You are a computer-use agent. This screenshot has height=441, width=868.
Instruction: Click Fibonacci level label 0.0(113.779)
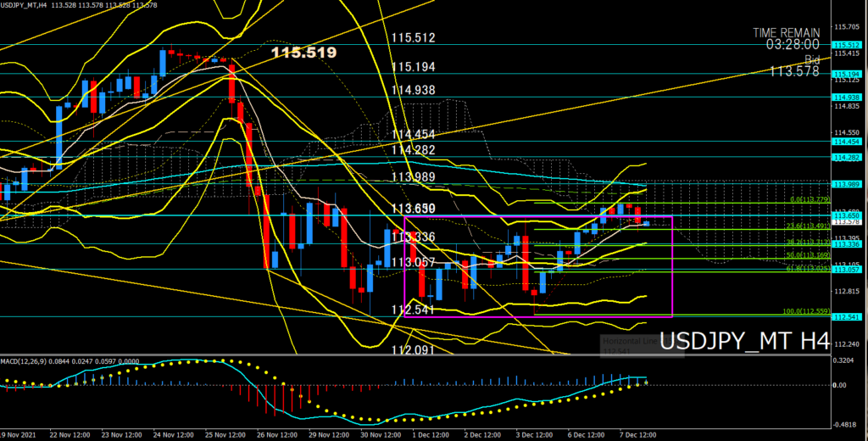[810, 199]
